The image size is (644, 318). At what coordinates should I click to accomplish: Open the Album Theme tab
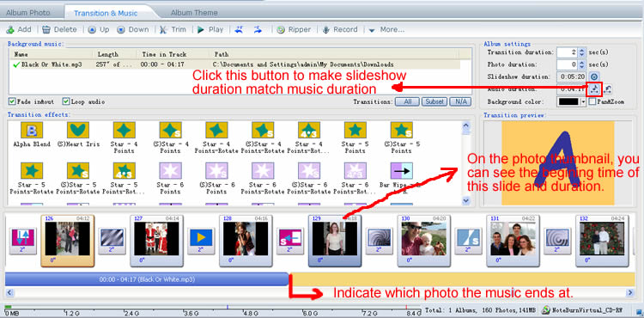pyautogui.click(x=194, y=13)
